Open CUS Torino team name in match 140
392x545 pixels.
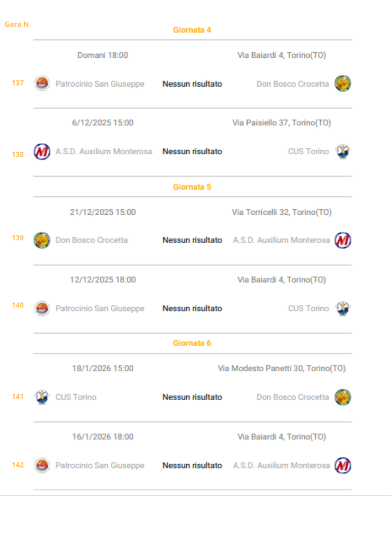(x=308, y=308)
